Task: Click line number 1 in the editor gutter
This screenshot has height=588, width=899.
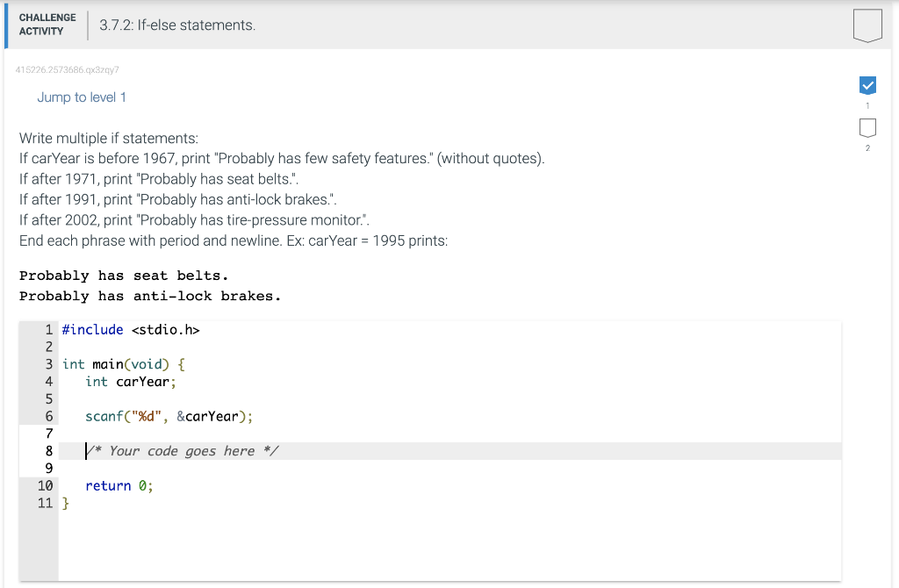Action: point(48,330)
